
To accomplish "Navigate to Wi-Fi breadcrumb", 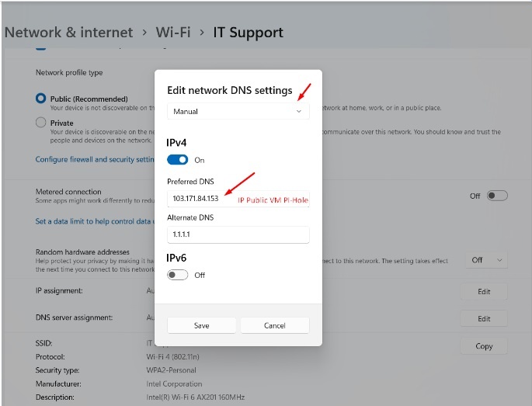I will [172, 33].
